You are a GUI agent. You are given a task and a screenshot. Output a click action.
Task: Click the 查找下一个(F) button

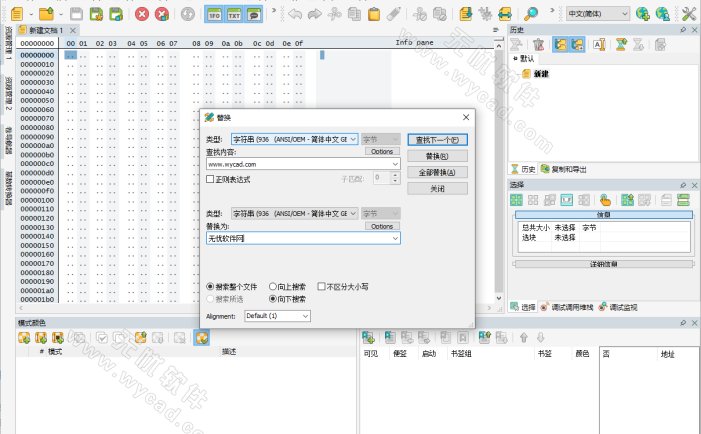[437, 139]
